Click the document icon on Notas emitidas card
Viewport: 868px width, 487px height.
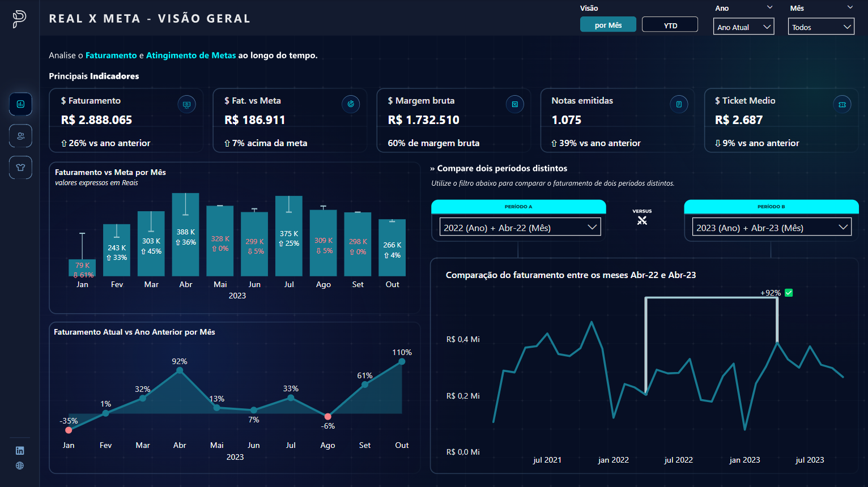pos(678,104)
